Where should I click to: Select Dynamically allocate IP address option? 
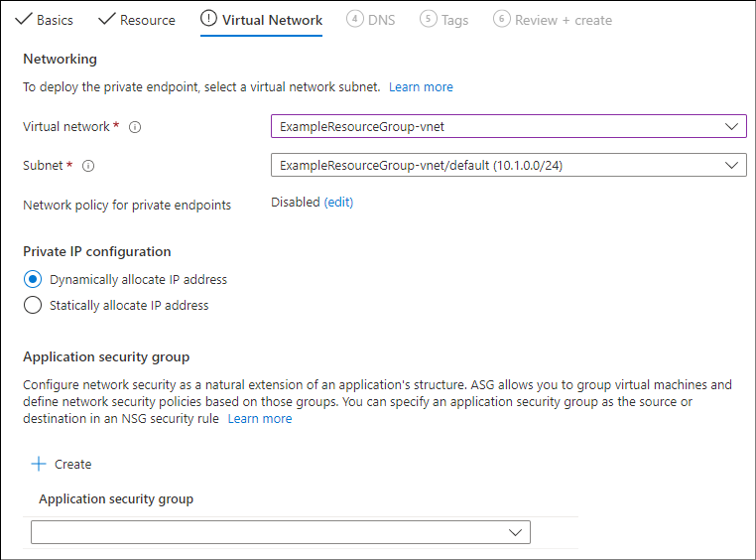[x=33, y=279]
